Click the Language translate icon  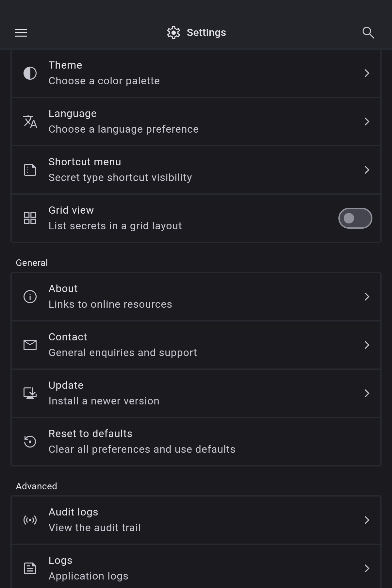click(x=30, y=122)
